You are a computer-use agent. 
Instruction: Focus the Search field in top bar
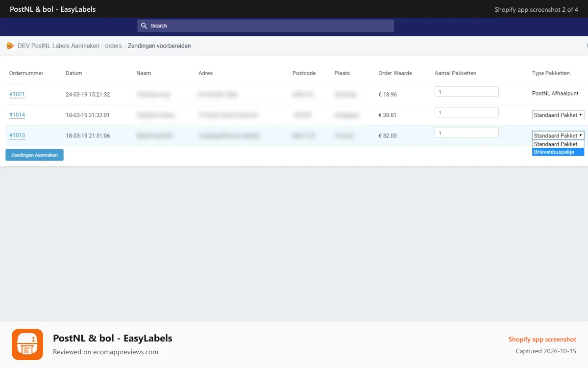pyautogui.click(x=266, y=26)
